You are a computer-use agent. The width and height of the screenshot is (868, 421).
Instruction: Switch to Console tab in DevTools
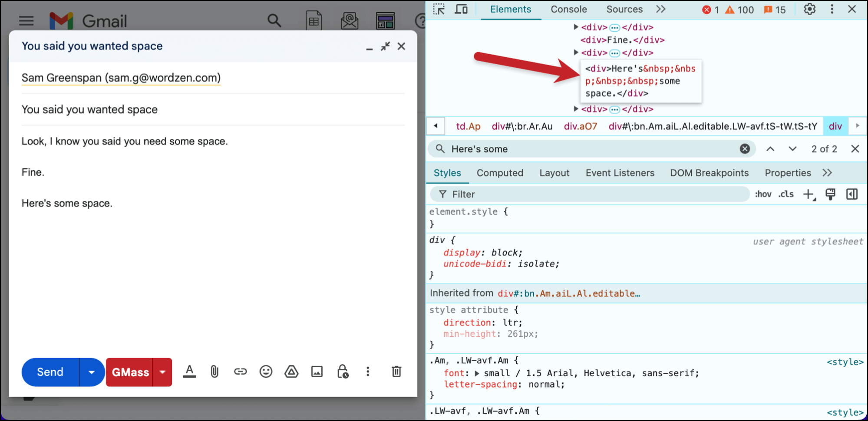pos(568,10)
